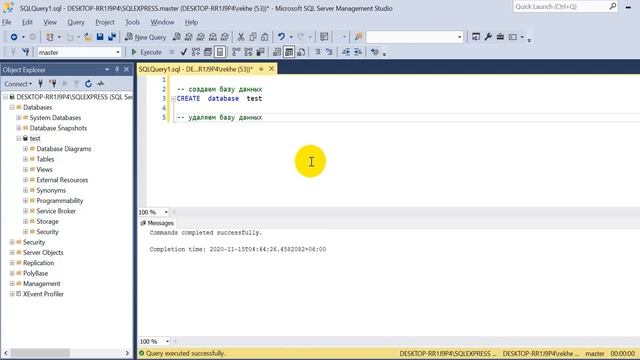The width and height of the screenshot is (640, 360).
Task: Click the Database Engine Query icon
Action: pyautogui.click(x=176, y=37)
